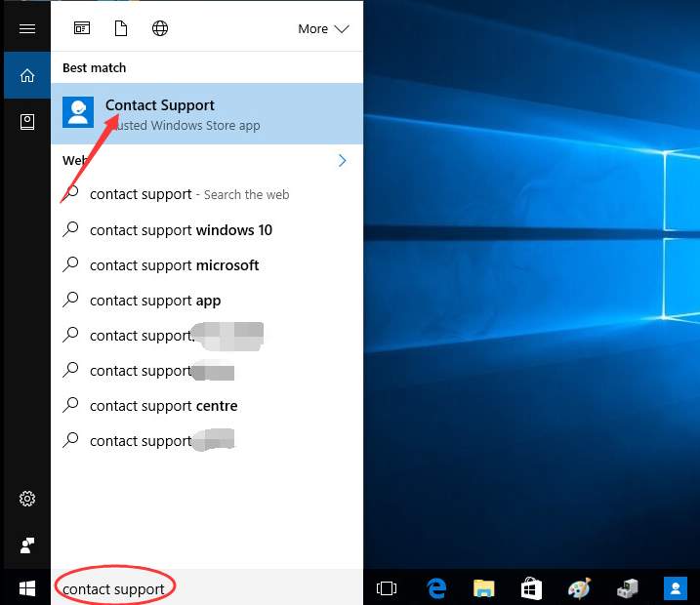Expand the More filters dropdown
Image resolution: width=700 pixels, height=605 pixels.
(x=323, y=29)
